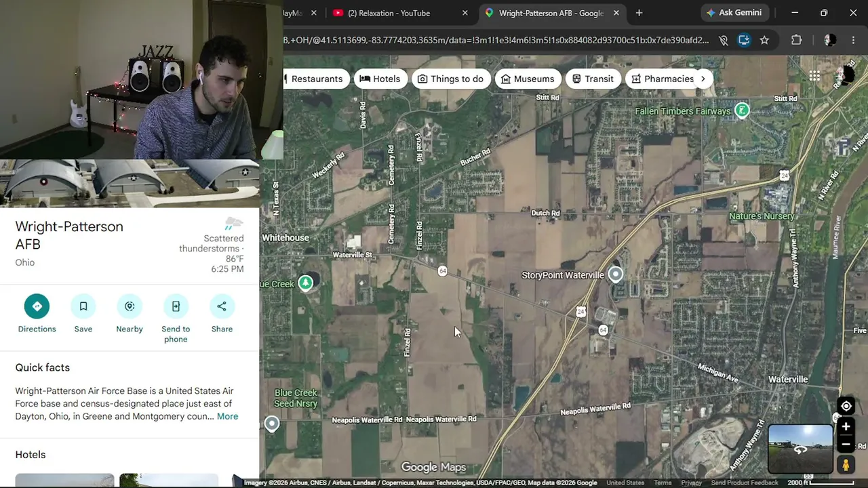Select the Blue Creek Seed Nrsry pin
Image resolution: width=868 pixels, height=488 pixels.
(272, 424)
